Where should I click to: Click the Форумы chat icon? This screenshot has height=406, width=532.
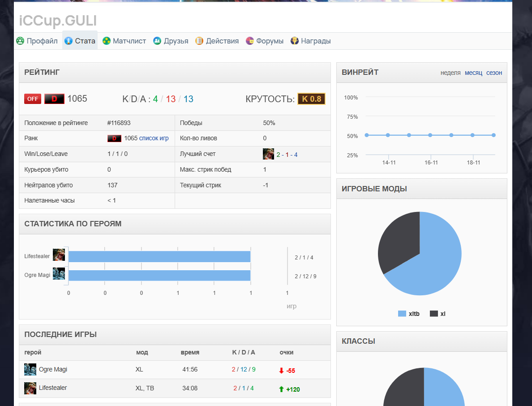click(x=250, y=41)
